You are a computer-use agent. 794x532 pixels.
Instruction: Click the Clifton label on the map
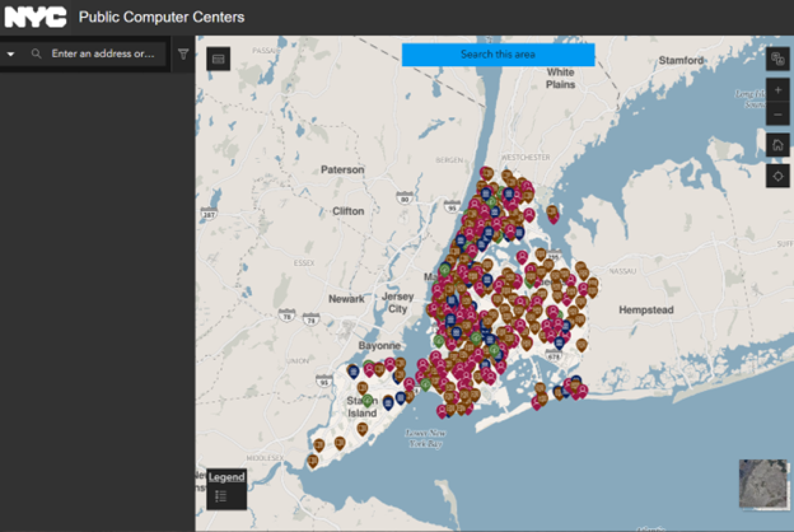click(x=348, y=211)
